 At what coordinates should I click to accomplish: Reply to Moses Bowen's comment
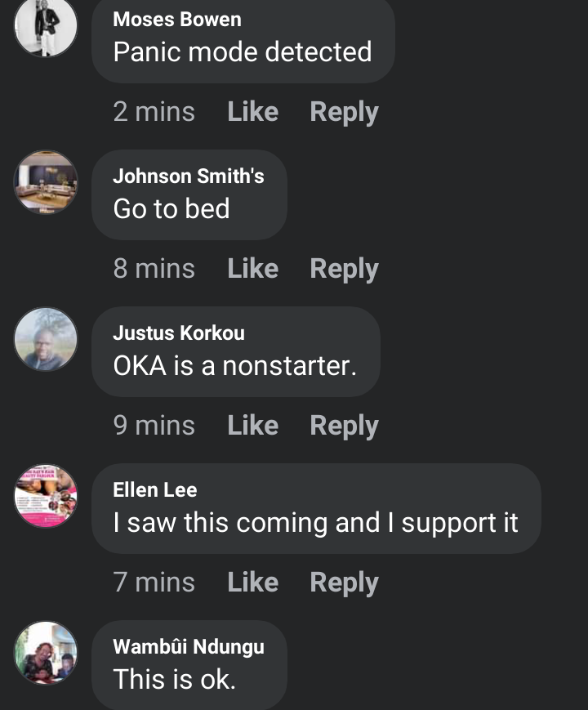pyautogui.click(x=344, y=112)
